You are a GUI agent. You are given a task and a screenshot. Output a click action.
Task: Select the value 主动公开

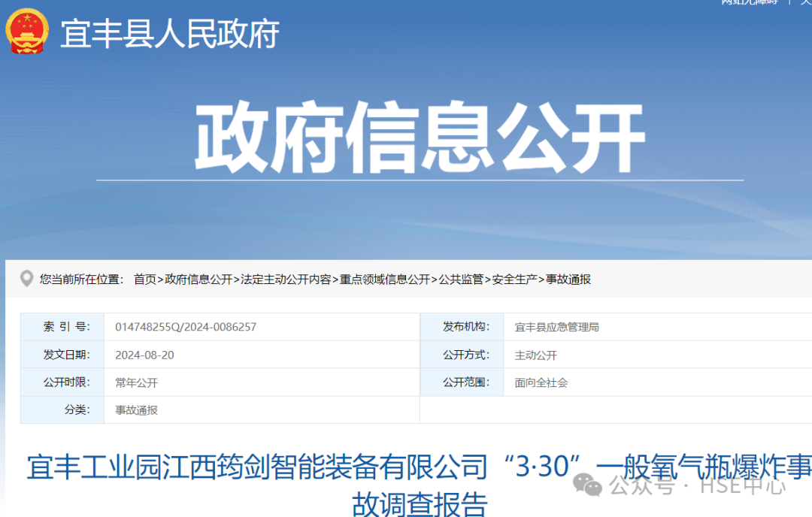click(x=536, y=355)
